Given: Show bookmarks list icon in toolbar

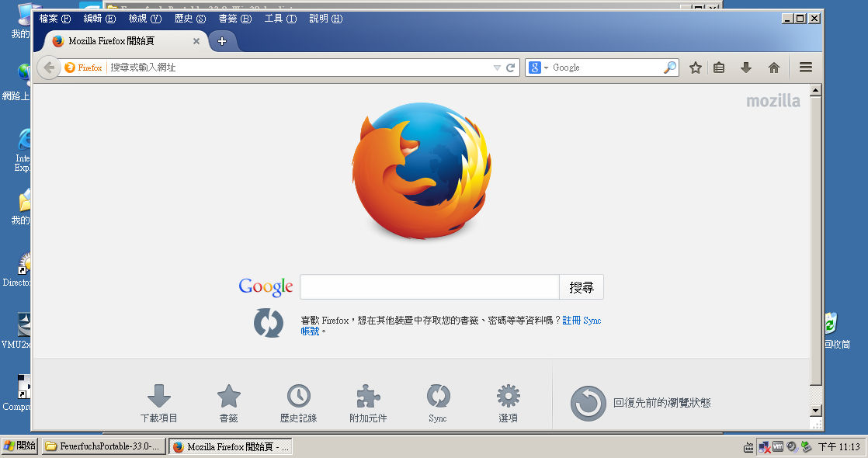Looking at the screenshot, I should [x=719, y=68].
